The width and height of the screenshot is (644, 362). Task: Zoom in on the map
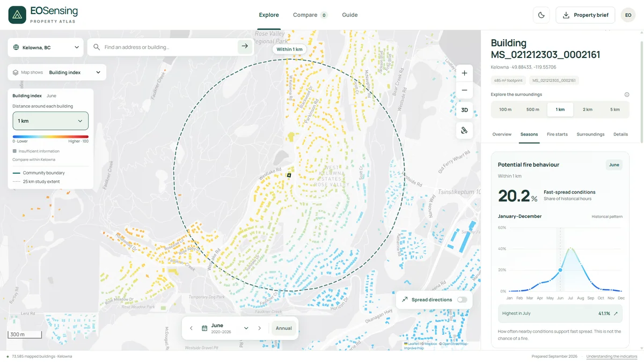click(x=464, y=73)
